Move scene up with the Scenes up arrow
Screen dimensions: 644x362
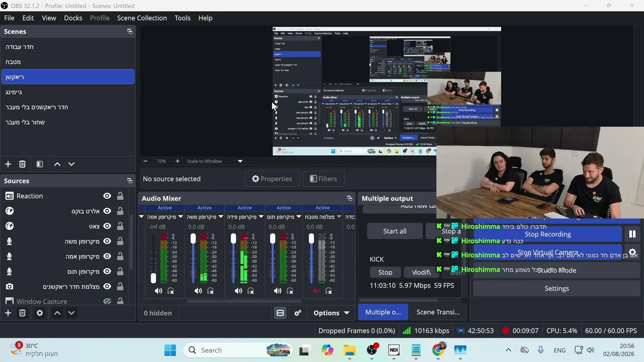tap(57, 164)
